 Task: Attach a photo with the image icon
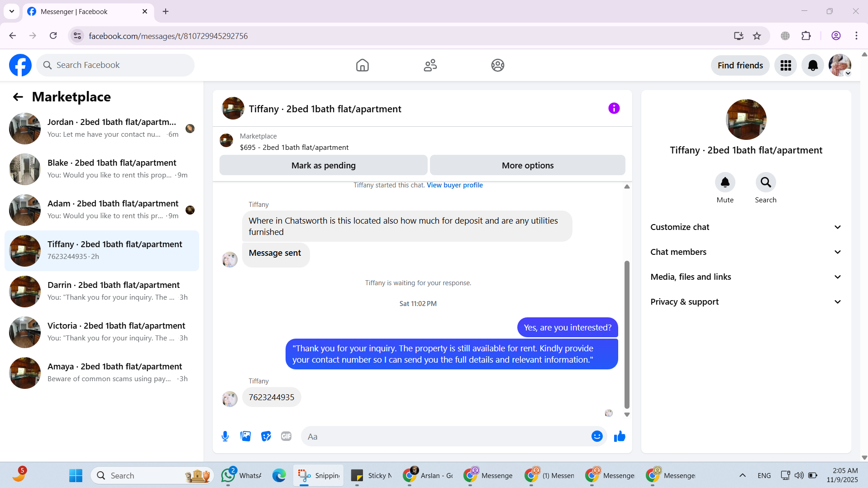(245, 436)
